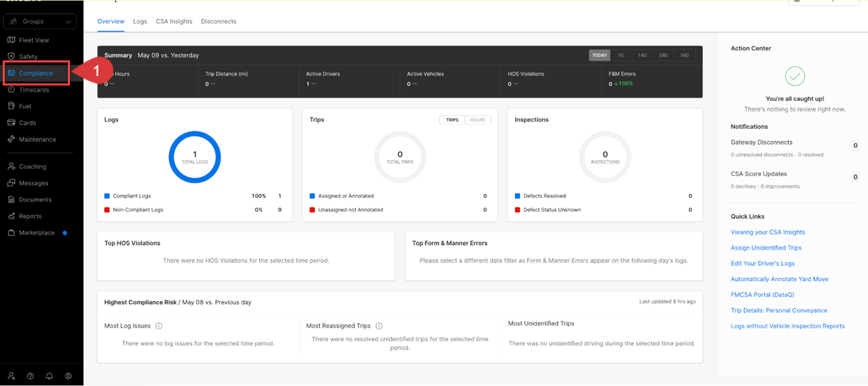Open FMCSA Portal (DataQ) link
Viewport: 868px width, 386px height.
coord(762,295)
